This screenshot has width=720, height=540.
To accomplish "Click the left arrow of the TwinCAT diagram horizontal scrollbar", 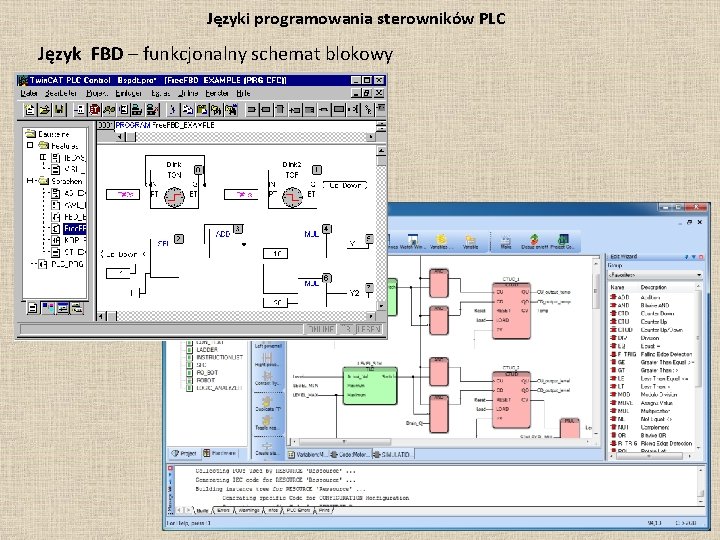I will pos(102,316).
